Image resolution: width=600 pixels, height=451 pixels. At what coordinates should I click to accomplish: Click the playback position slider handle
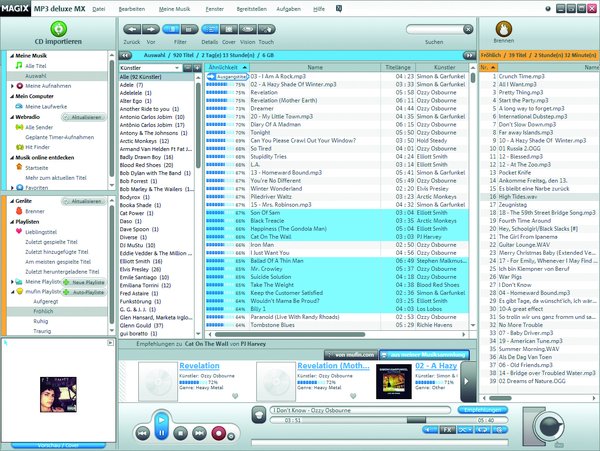tap(416, 420)
